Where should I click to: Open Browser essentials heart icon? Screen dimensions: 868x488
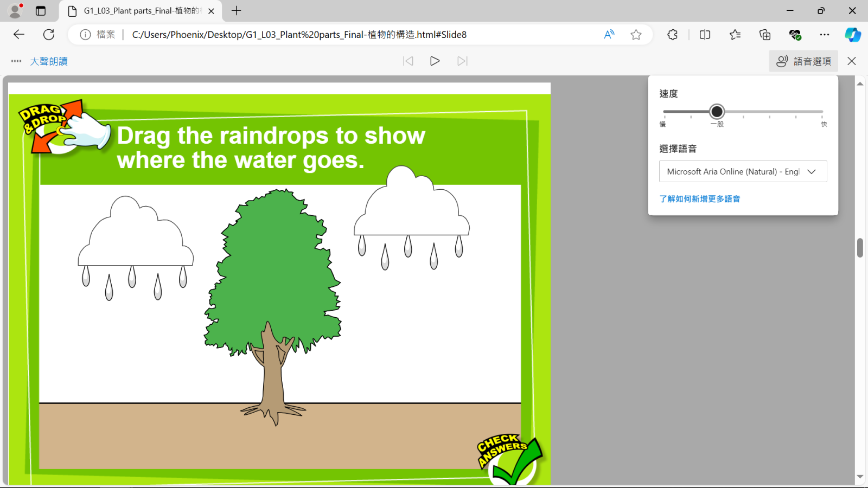795,35
